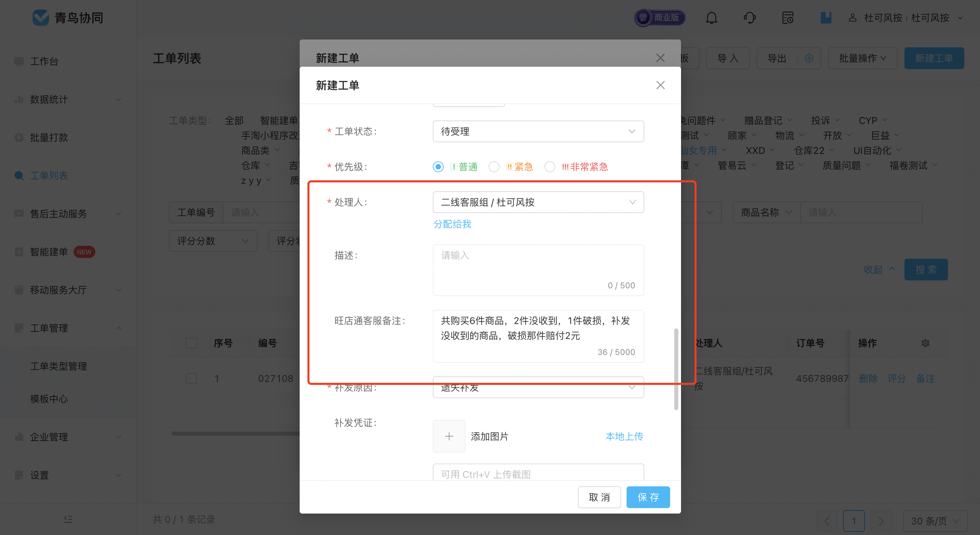Open 工单类型管理 submenu item
This screenshot has height=535, width=980.
coord(59,366)
